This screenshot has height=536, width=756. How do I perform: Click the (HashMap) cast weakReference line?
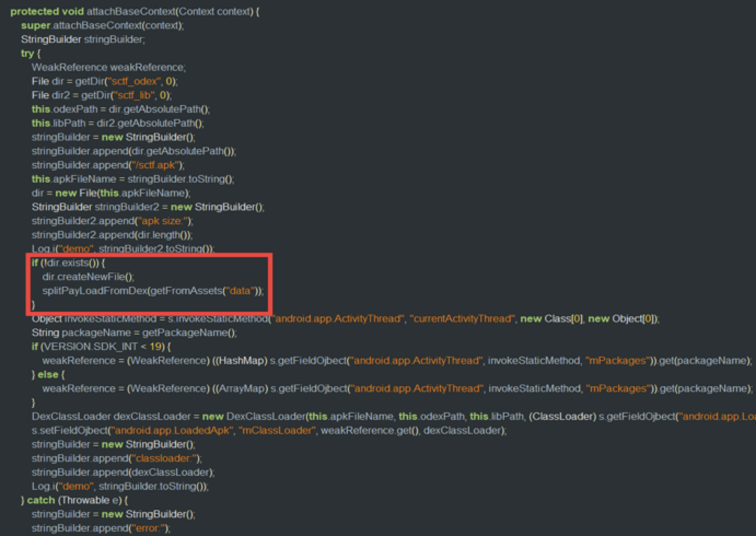point(397,360)
